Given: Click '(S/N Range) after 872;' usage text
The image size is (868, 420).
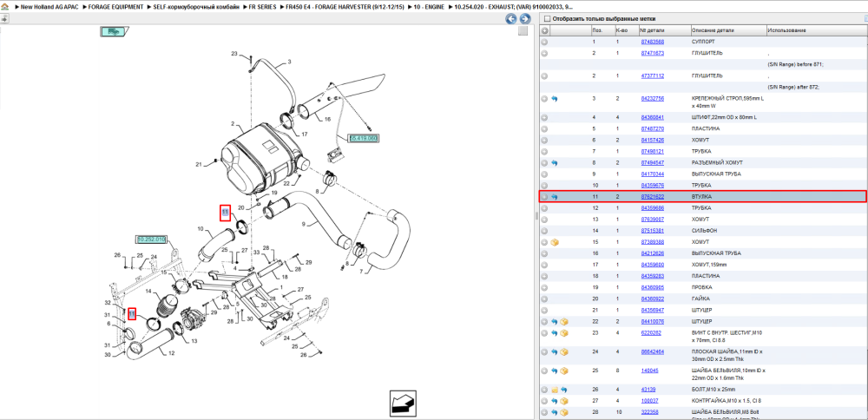Looking at the screenshot, I should [794, 87].
